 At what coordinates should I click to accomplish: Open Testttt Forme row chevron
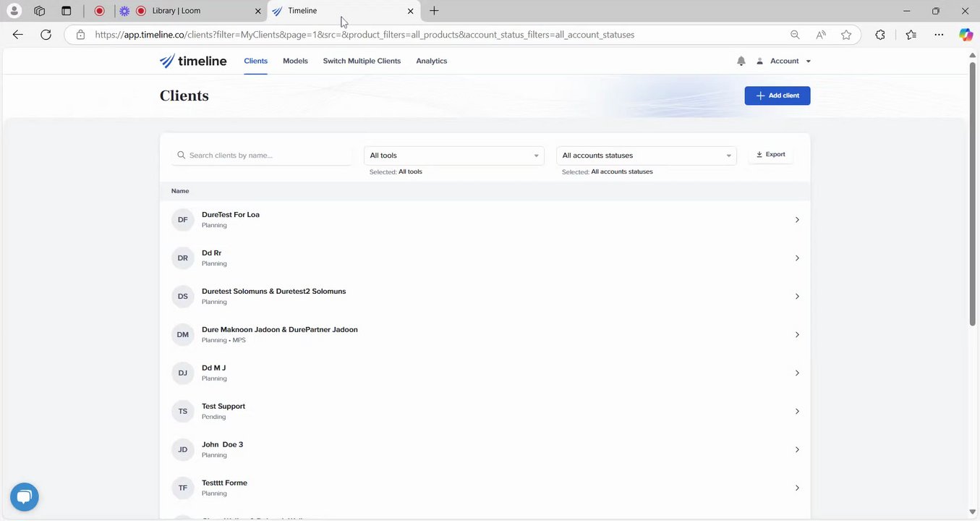coord(797,488)
